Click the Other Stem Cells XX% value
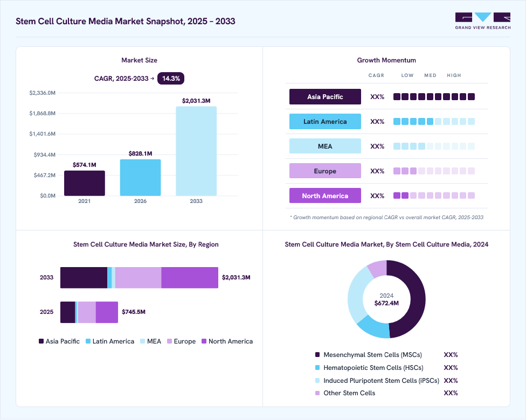 (451, 393)
